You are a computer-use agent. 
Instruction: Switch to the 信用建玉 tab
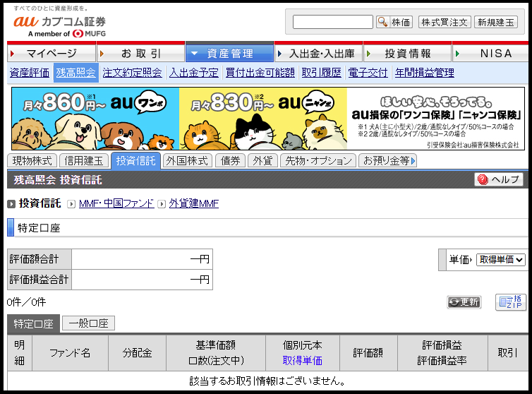pos(84,161)
